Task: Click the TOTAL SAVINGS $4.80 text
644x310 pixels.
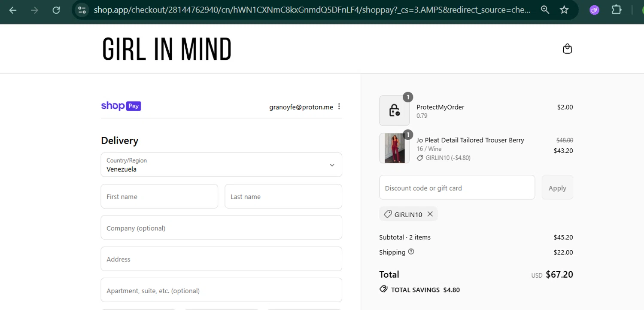Action: 425,290
